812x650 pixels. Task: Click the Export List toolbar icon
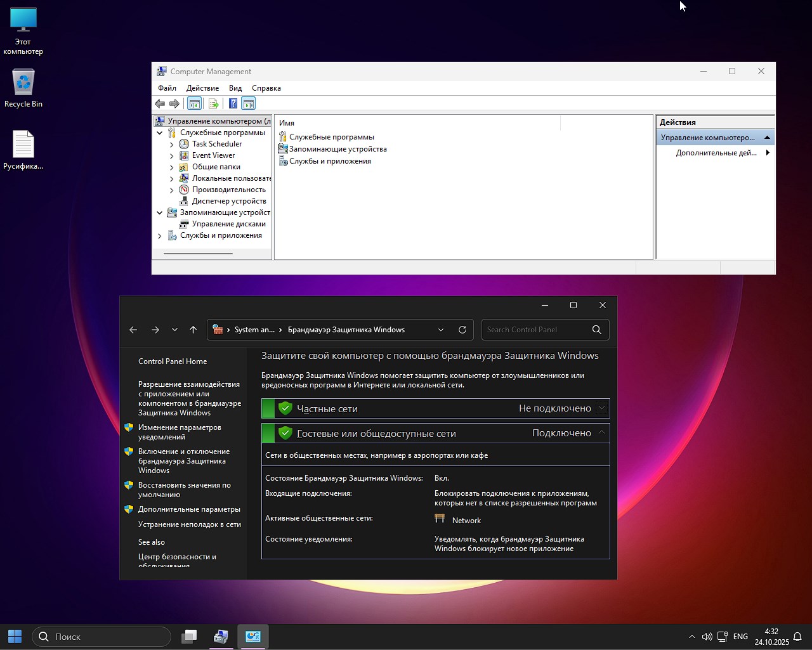click(x=213, y=104)
